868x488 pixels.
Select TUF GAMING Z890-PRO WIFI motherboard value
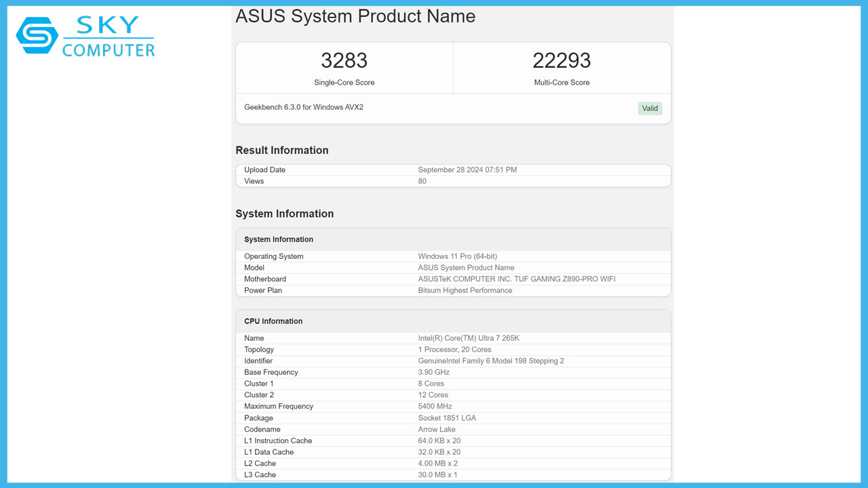pyautogui.click(x=517, y=279)
